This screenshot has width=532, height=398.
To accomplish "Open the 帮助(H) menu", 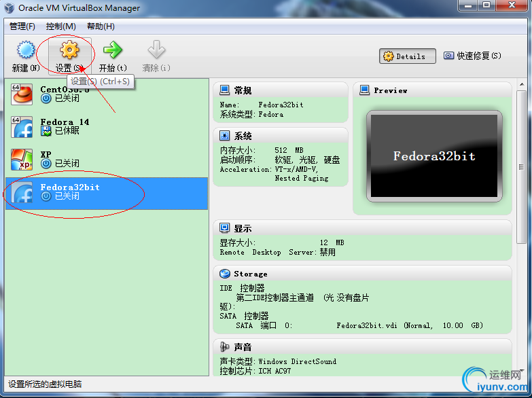I will pyautogui.click(x=101, y=26).
